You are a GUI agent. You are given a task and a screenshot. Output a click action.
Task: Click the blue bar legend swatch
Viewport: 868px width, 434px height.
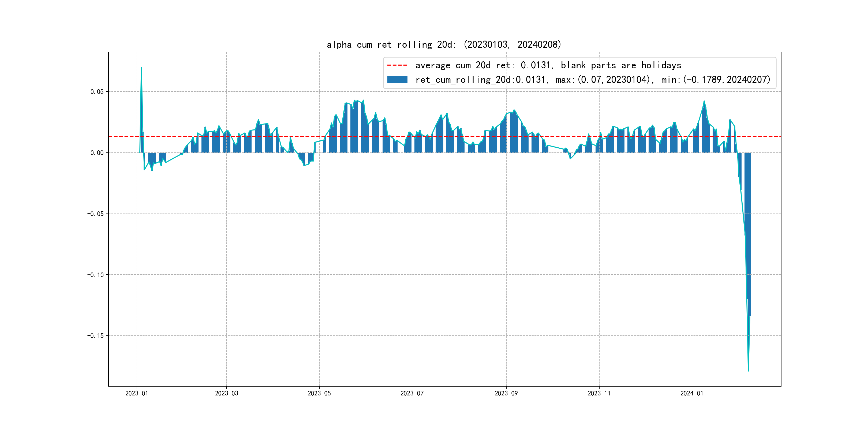coord(397,80)
